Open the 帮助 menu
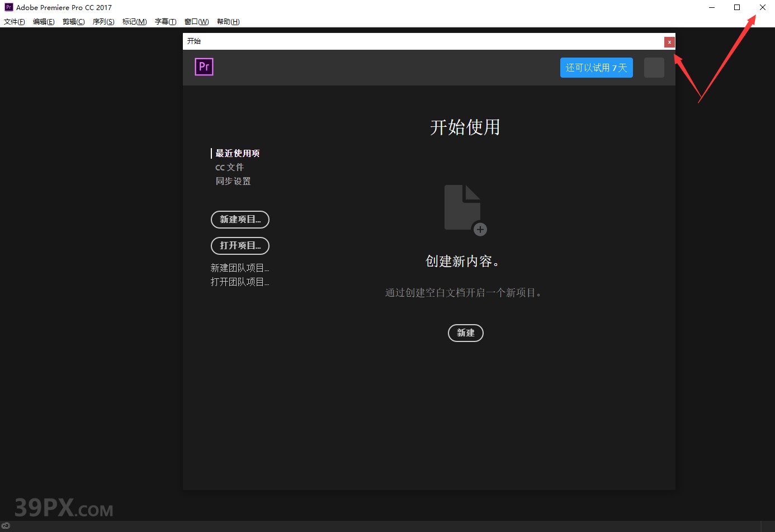 (x=228, y=21)
